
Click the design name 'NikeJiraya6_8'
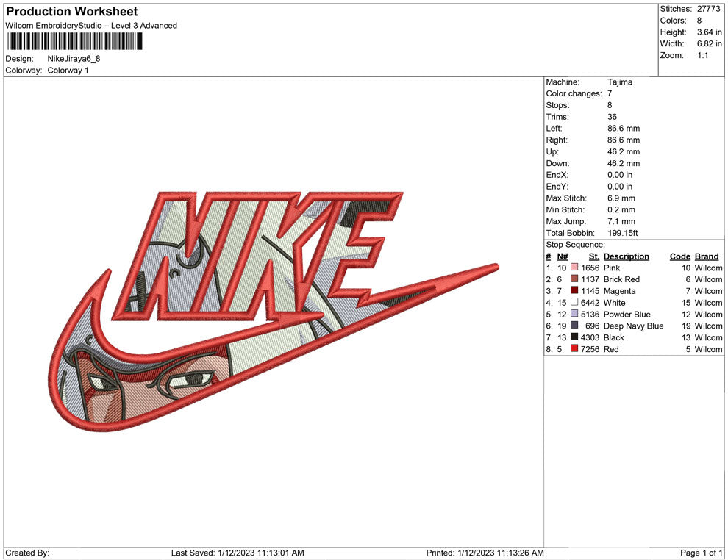tap(74, 59)
